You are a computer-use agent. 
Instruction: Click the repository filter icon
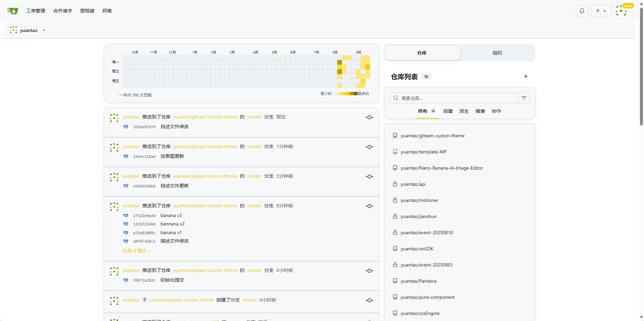(x=524, y=98)
